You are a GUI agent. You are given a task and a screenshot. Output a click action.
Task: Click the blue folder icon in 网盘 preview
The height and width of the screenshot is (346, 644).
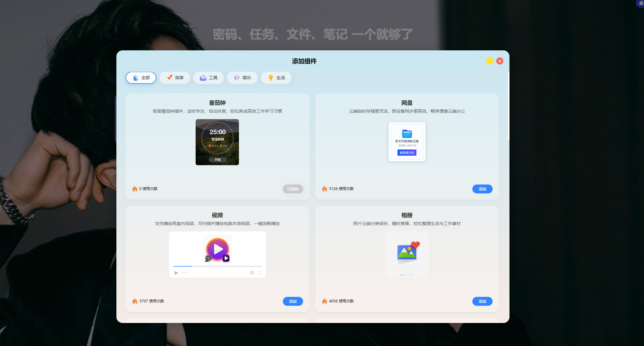407,134
